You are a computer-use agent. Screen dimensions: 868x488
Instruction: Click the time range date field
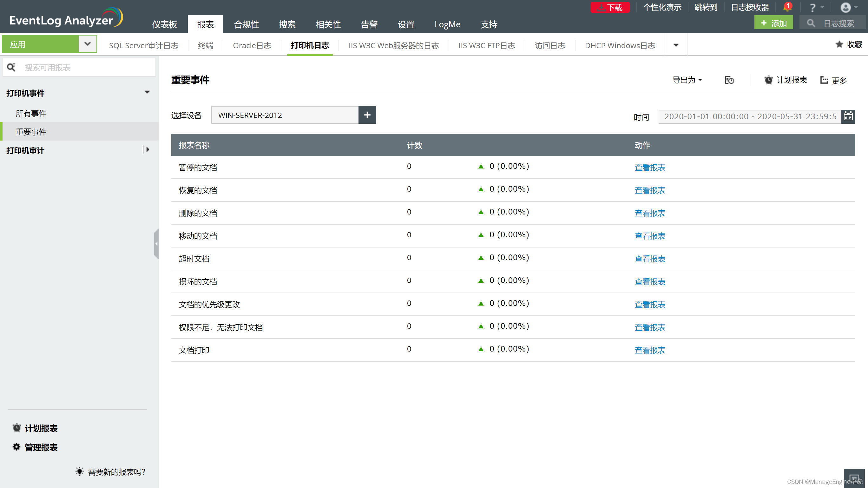tap(750, 117)
